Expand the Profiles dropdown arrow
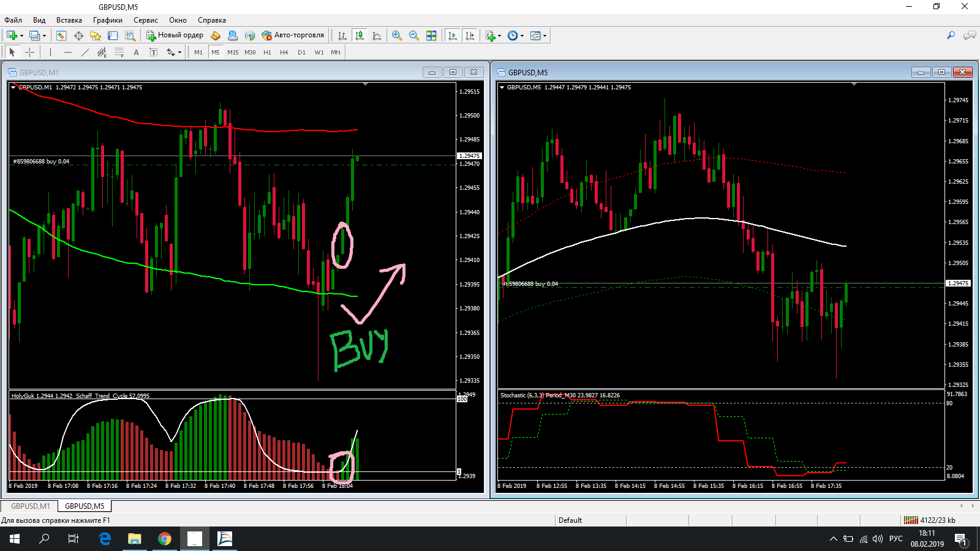980x551 pixels. (x=44, y=36)
